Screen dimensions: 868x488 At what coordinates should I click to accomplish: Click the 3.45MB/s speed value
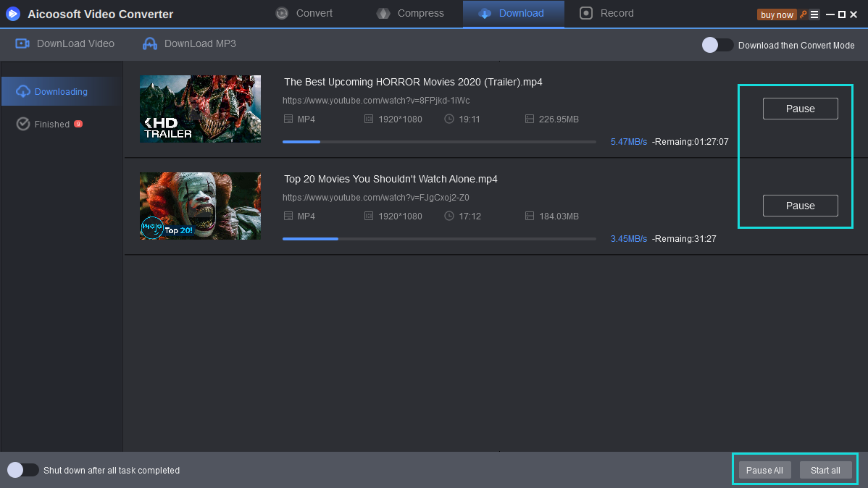pos(628,238)
